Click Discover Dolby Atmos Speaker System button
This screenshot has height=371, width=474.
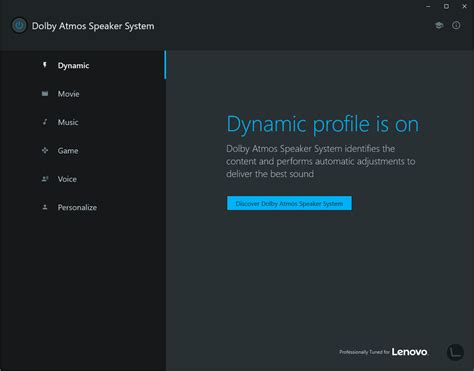(x=289, y=203)
